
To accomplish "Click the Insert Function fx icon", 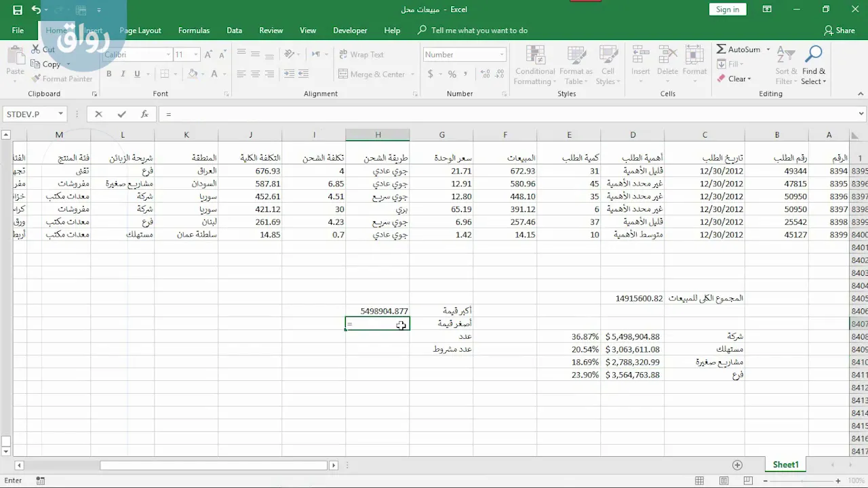I will (x=144, y=115).
